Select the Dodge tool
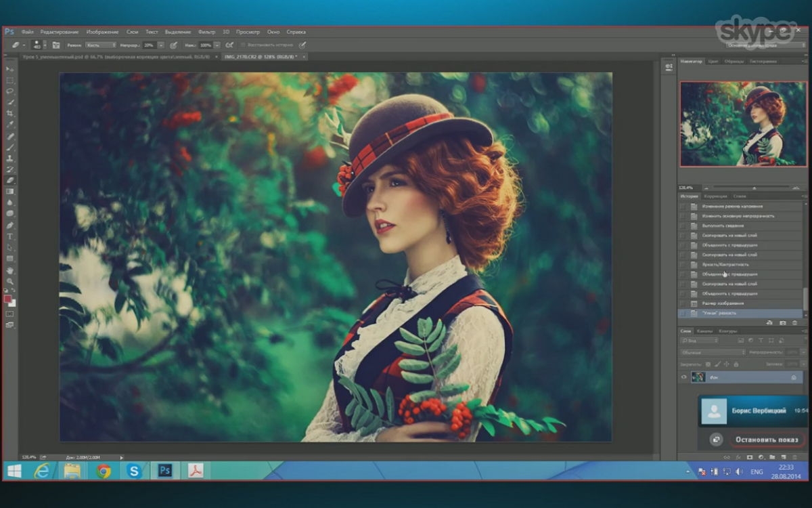The height and width of the screenshot is (508, 812). click(10, 213)
